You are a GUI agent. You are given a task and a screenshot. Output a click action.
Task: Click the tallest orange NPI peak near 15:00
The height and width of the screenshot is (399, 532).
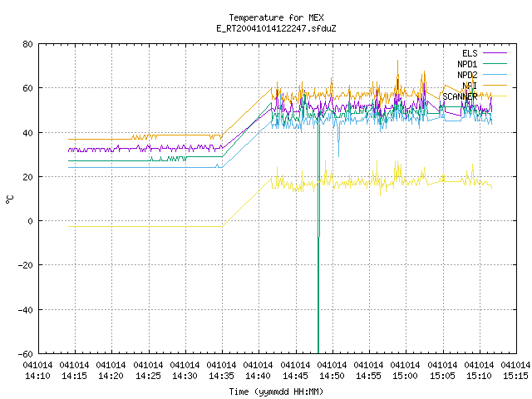click(x=397, y=68)
